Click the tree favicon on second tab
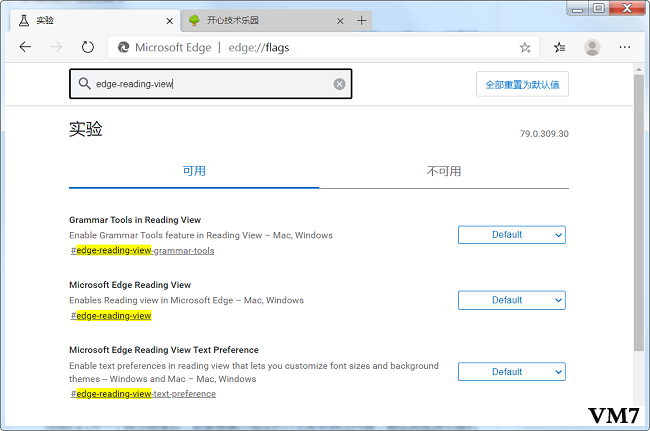 point(194,20)
